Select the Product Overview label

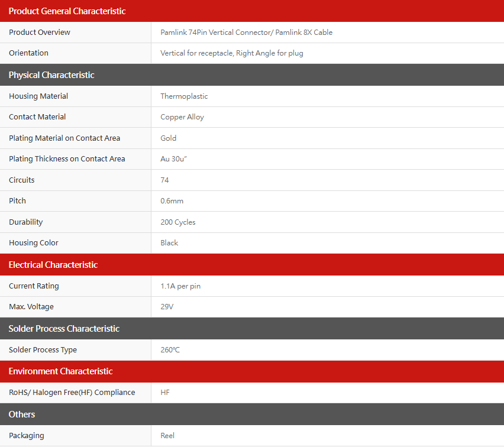pos(40,32)
